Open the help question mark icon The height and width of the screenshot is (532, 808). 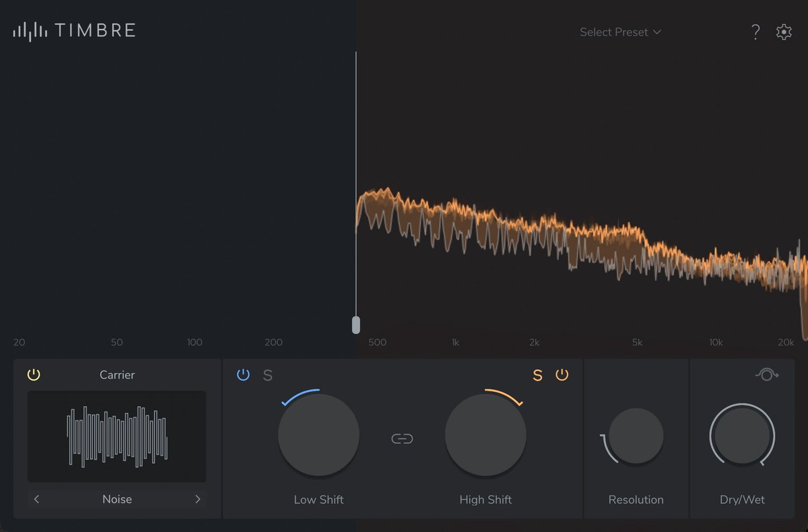tap(755, 32)
